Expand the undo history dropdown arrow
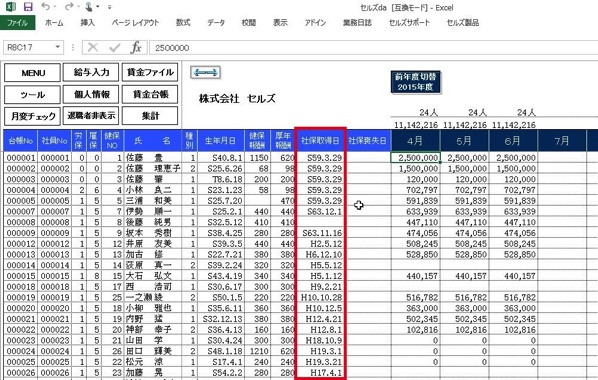598x380 pixels. [x=55, y=6]
